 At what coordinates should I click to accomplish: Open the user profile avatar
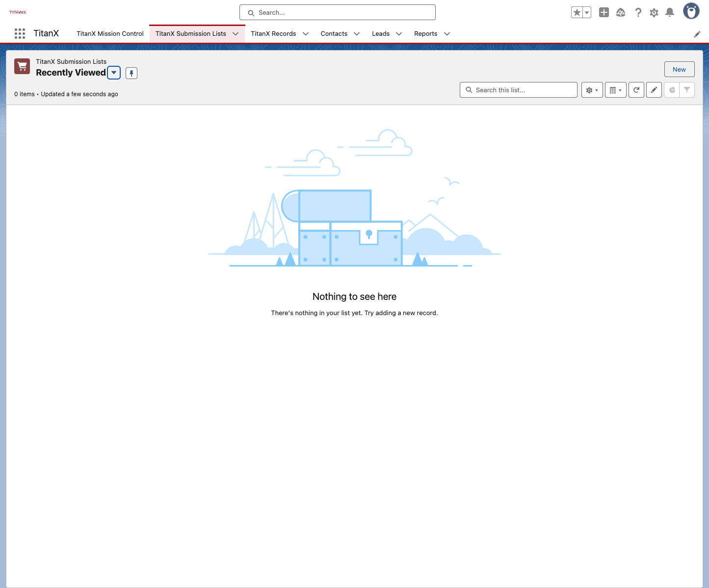point(691,11)
